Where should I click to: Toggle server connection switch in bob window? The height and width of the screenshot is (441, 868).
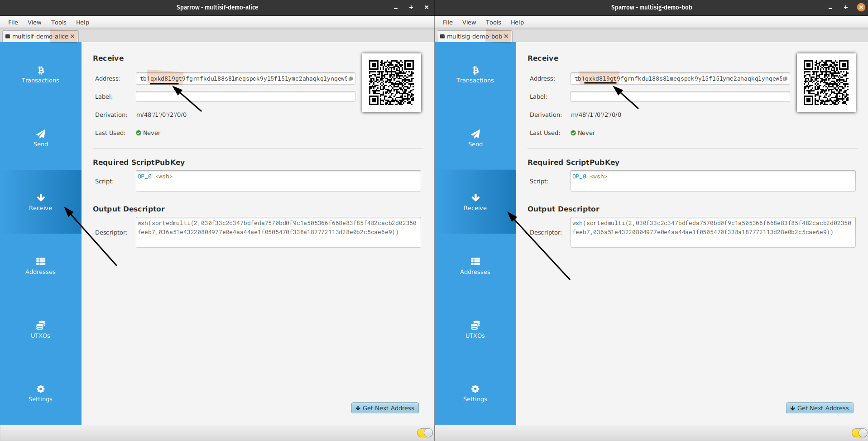click(859, 433)
